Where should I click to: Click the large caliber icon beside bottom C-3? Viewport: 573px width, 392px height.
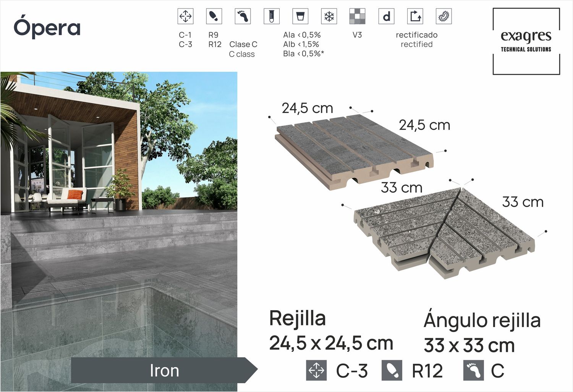pyautogui.click(x=316, y=370)
